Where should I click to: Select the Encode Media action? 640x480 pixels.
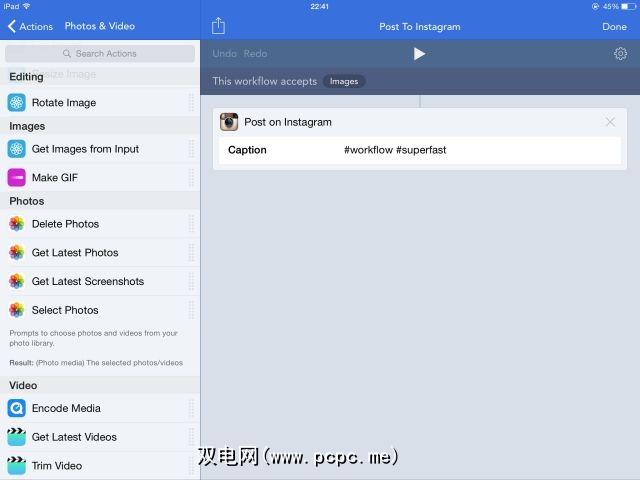click(x=100, y=408)
